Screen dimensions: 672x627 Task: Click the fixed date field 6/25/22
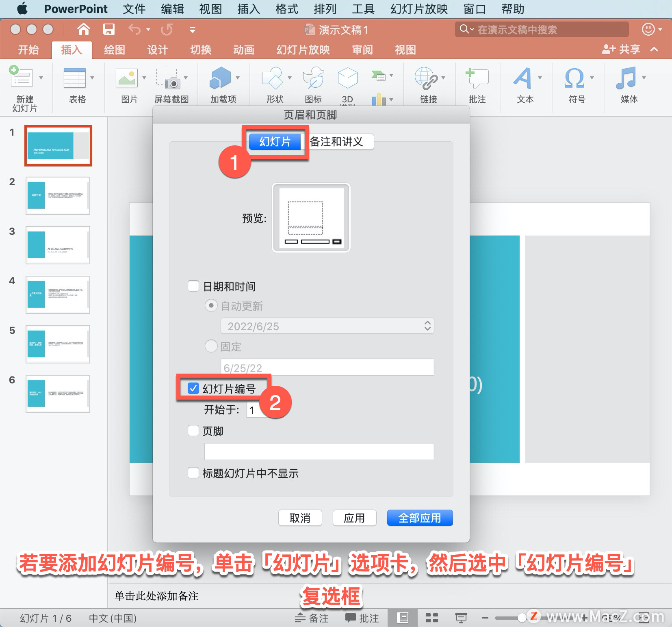327,367
